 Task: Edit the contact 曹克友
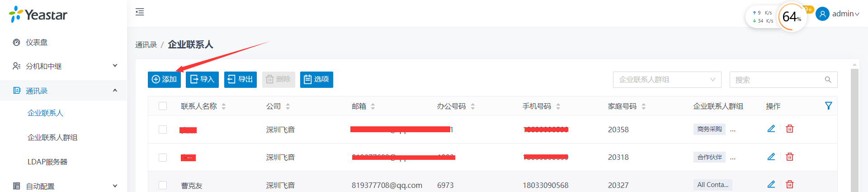click(771, 184)
